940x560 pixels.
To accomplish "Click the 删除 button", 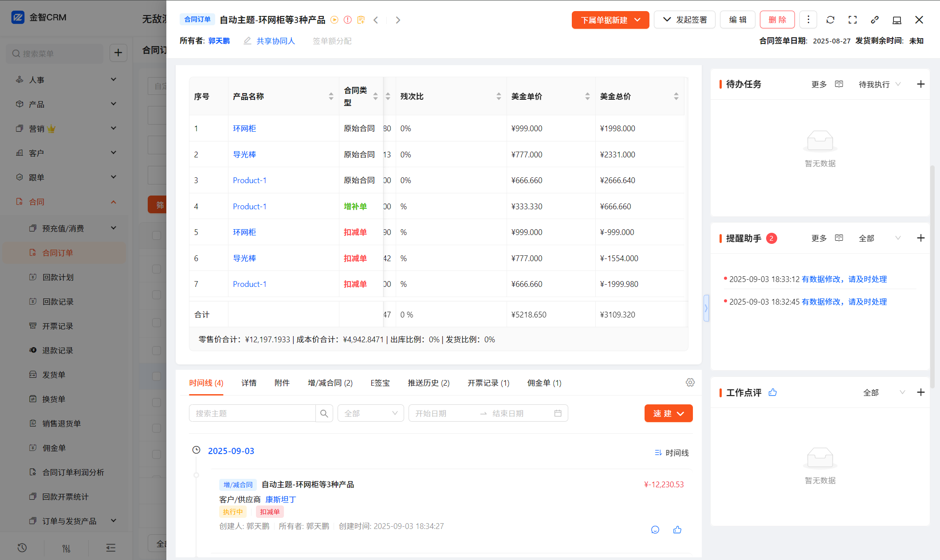I will (777, 20).
